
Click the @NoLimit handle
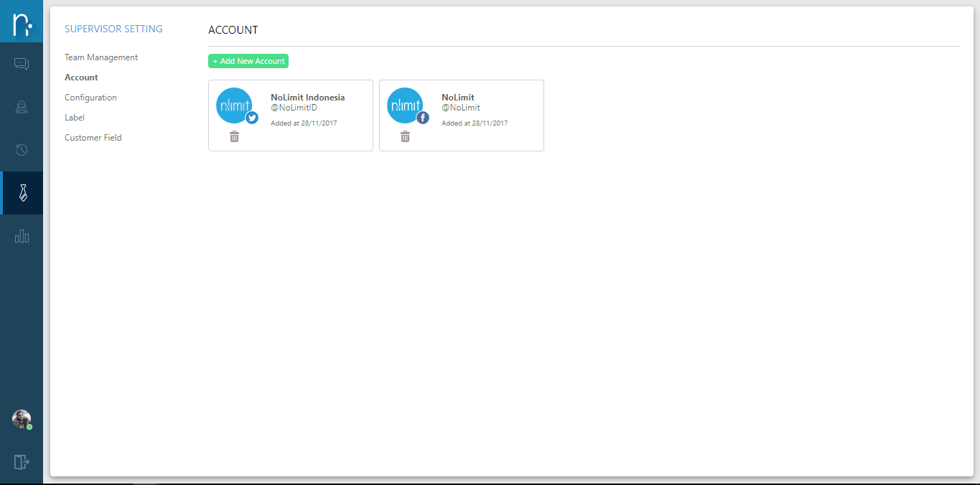point(461,108)
